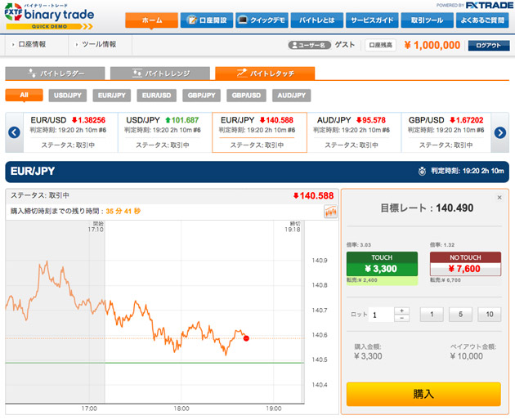Set lot size to 1 preset
This screenshot has height=420, width=515.
coord(432,315)
